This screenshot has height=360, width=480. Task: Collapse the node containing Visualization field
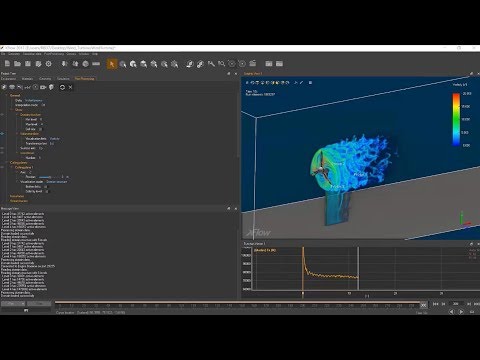point(18,134)
